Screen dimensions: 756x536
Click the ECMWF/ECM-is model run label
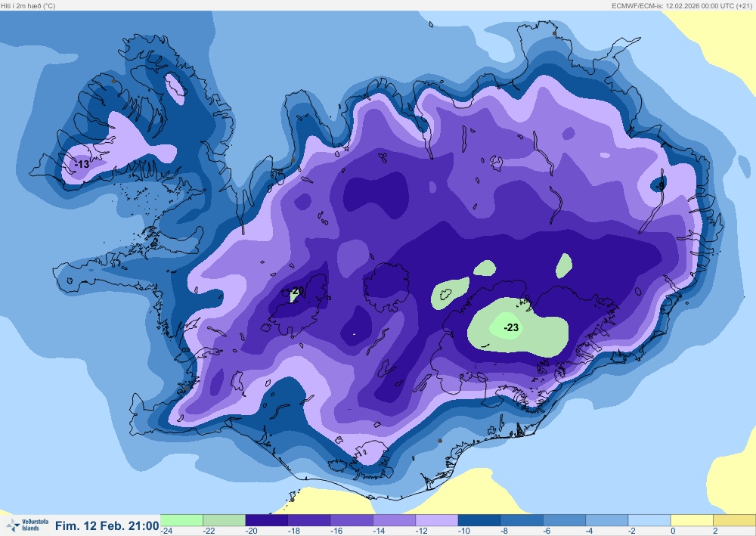(x=681, y=6)
